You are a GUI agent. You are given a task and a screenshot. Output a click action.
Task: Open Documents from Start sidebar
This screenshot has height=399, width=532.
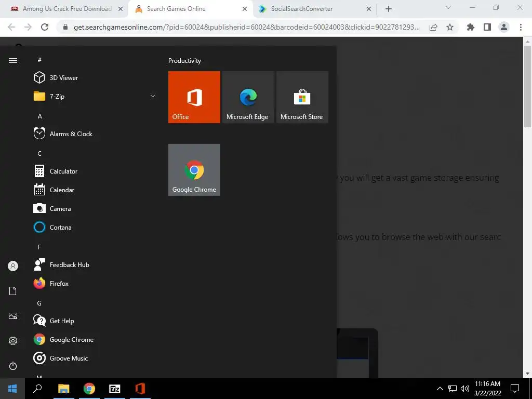coord(13,291)
